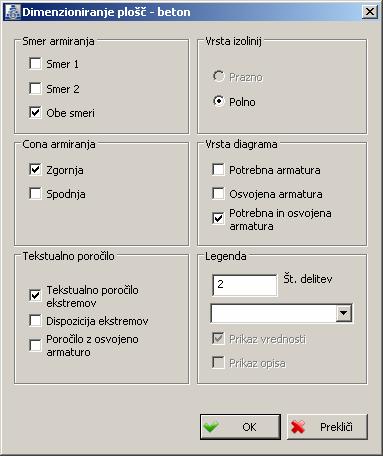Click the Št. delitev input field
383x456 pixels.
(245, 285)
